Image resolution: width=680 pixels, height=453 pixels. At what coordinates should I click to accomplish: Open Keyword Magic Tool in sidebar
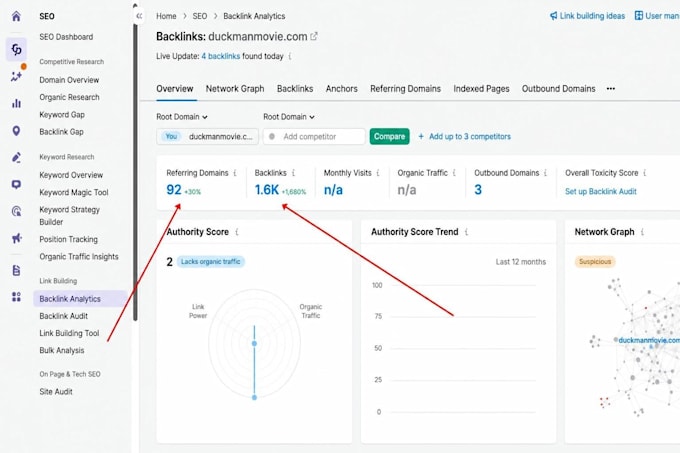[x=74, y=192]
